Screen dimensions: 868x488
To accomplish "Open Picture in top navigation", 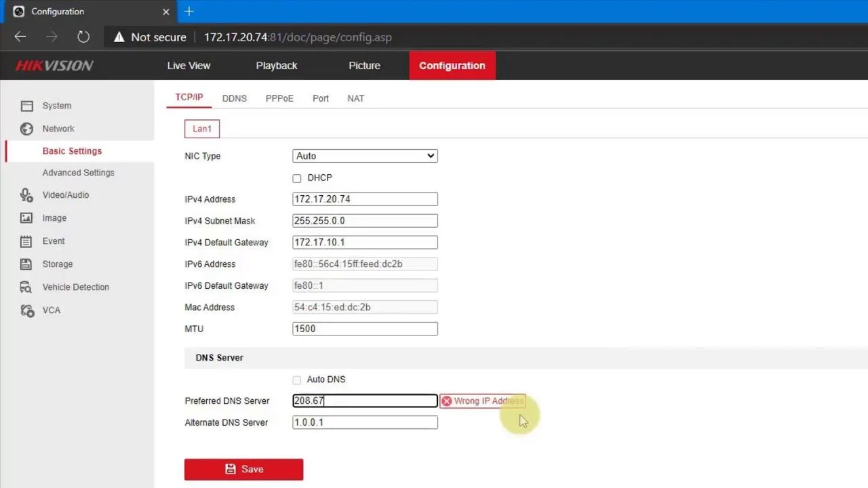I will (364, 66).
